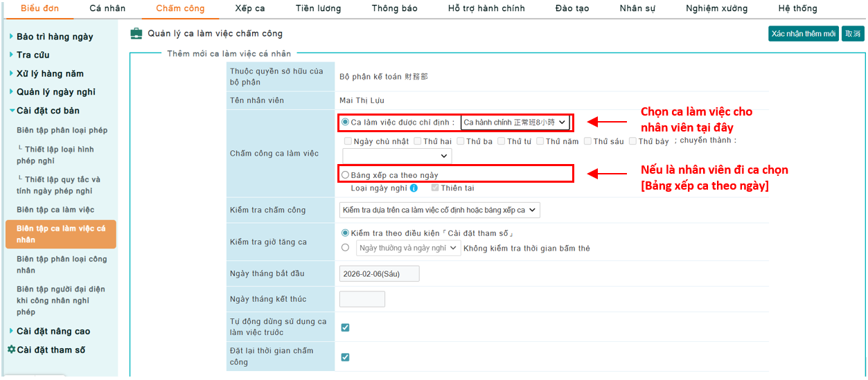Tick the Thứ hai checkbox

[417, 141]
